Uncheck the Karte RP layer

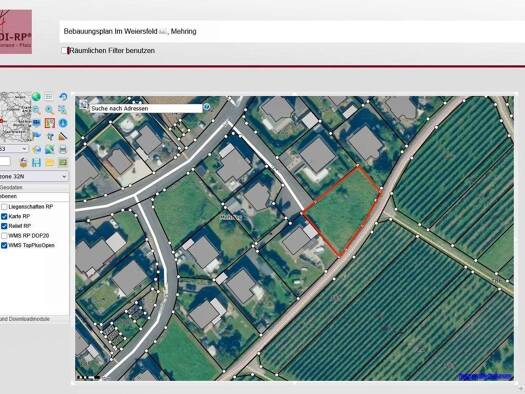coord(4,216)
